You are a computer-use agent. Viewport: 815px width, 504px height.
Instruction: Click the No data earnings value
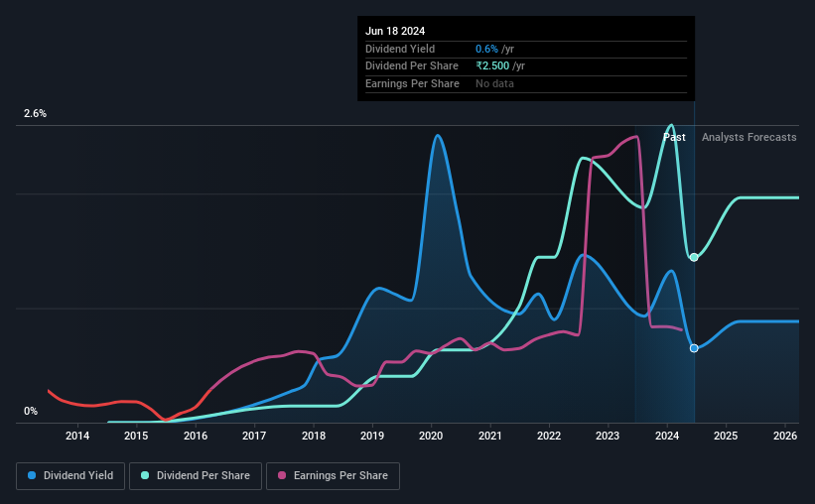click(494, 83)
